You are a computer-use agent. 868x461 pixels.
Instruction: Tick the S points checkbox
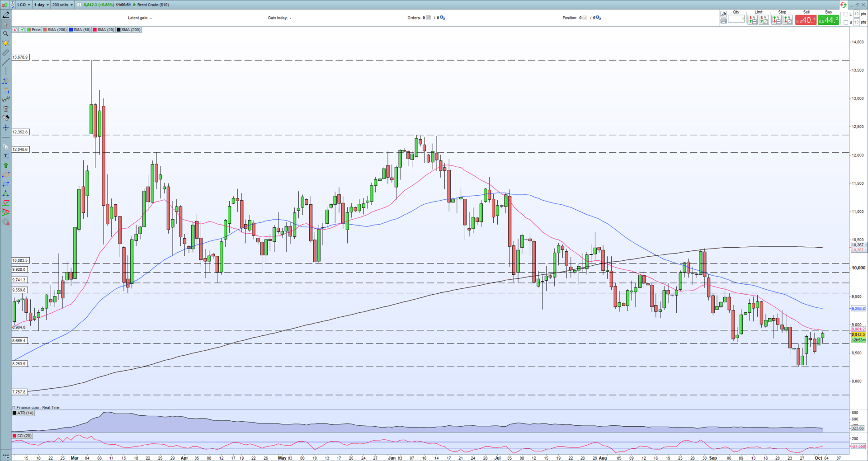pos(846,22)
